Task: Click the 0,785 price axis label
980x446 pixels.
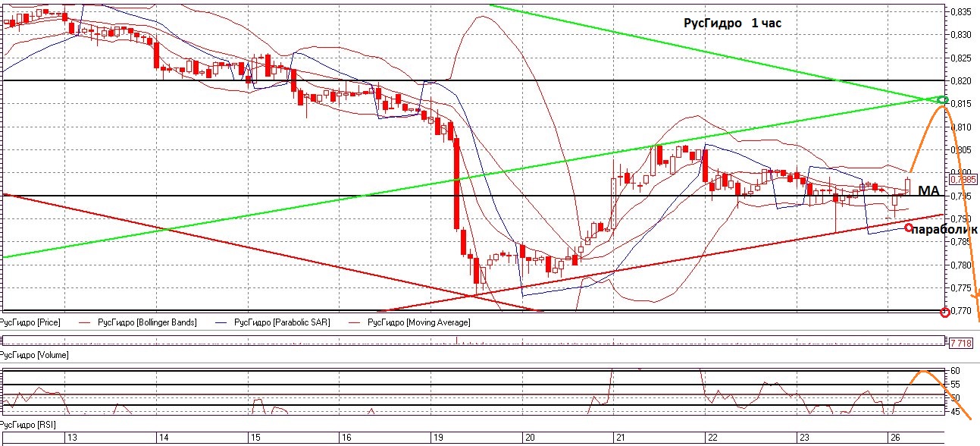Action: coord(960,242)
